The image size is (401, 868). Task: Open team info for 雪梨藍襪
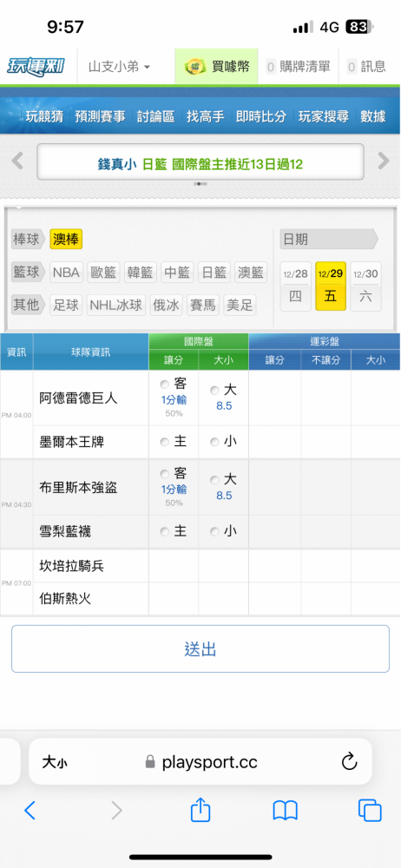(x=65, y=531)
